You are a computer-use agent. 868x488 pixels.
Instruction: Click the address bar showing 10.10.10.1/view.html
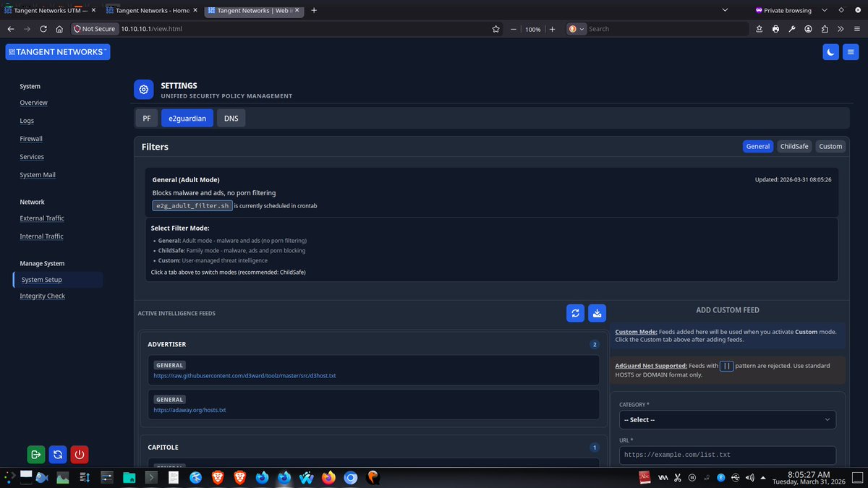304,29
